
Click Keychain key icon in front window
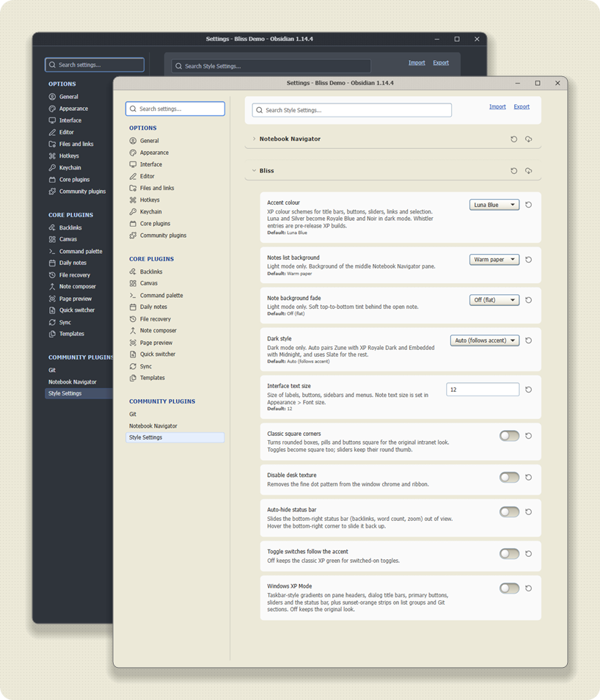coord(133,211)
